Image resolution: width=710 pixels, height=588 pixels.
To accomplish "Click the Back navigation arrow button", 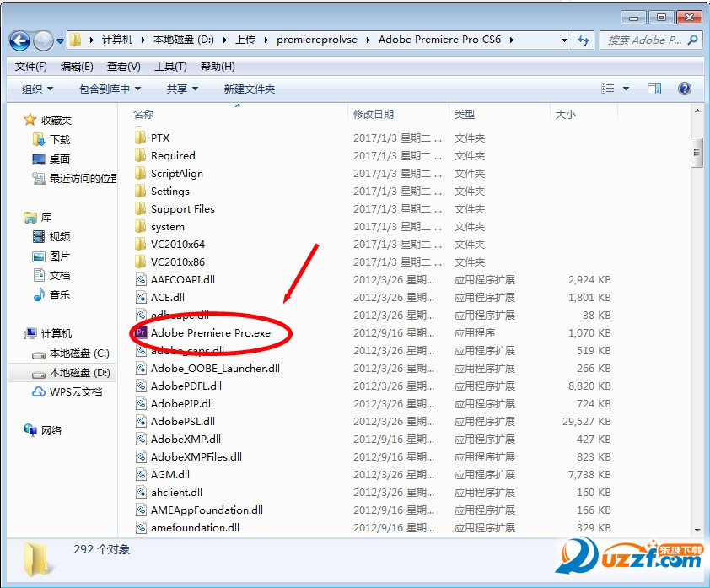I will (19, 40).
